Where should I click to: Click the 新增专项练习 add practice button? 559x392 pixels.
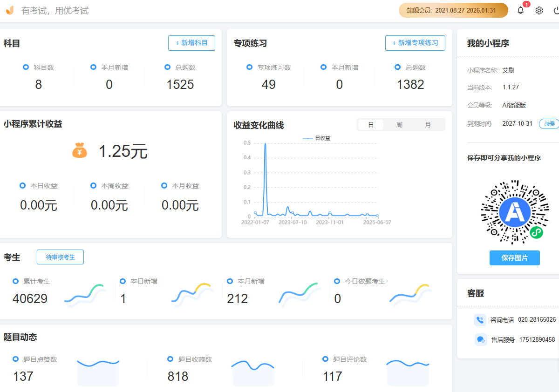(415, 43)
